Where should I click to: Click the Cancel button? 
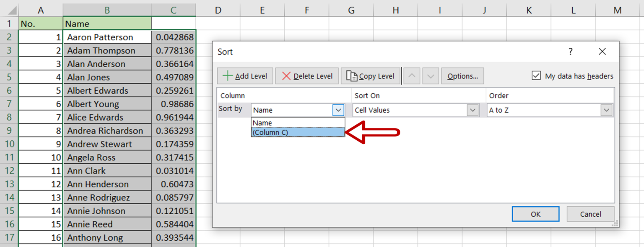[590, 214]
